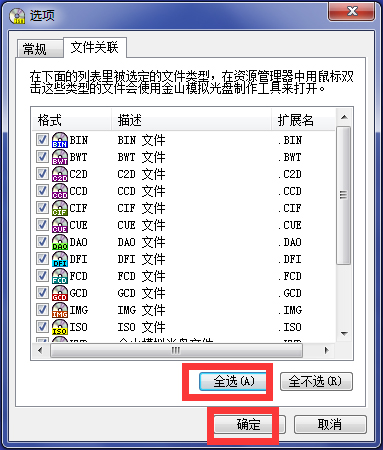
Task: Click the GCD disc file icon
Action: [60, 293]
